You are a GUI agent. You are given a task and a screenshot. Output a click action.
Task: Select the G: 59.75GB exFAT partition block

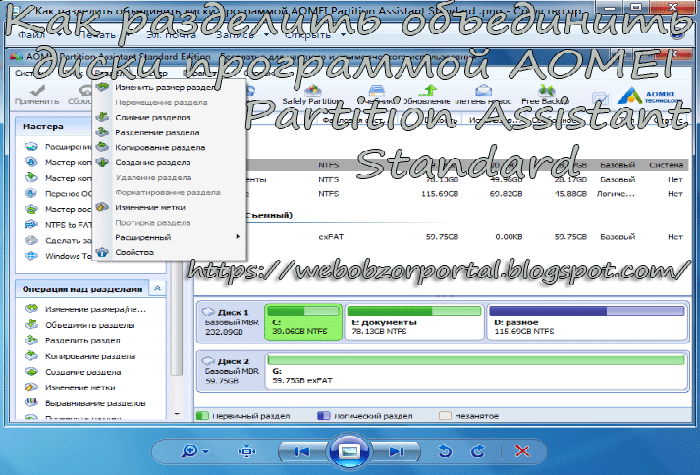click(x=476, y=371)
